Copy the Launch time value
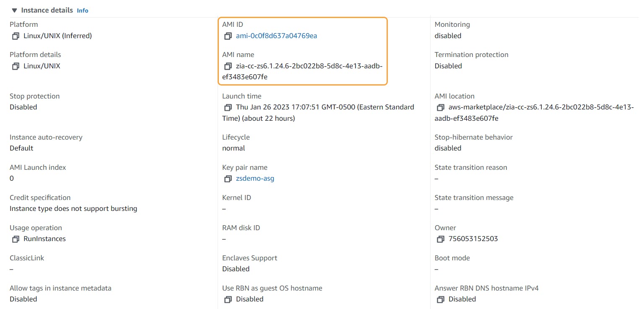Image resolution: width=644 pixels, height=309 pixels. point(228,107)
